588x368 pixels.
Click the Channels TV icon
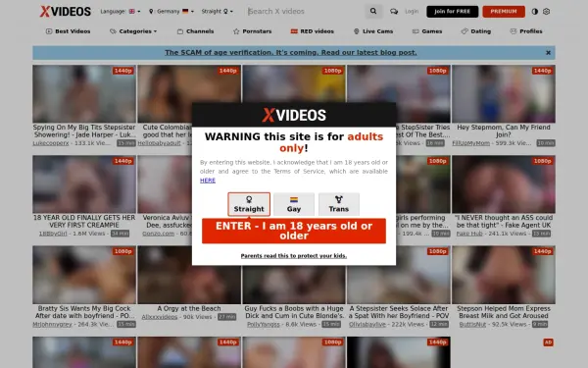pyautogui.click(x=180, y=31)
